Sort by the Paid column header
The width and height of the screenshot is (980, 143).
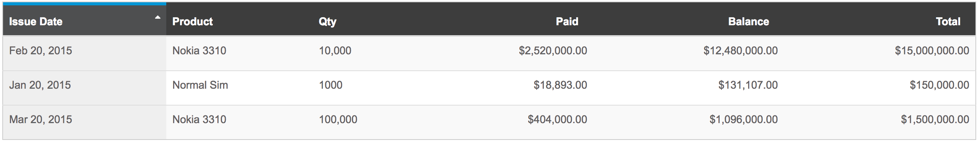(567, 21)
